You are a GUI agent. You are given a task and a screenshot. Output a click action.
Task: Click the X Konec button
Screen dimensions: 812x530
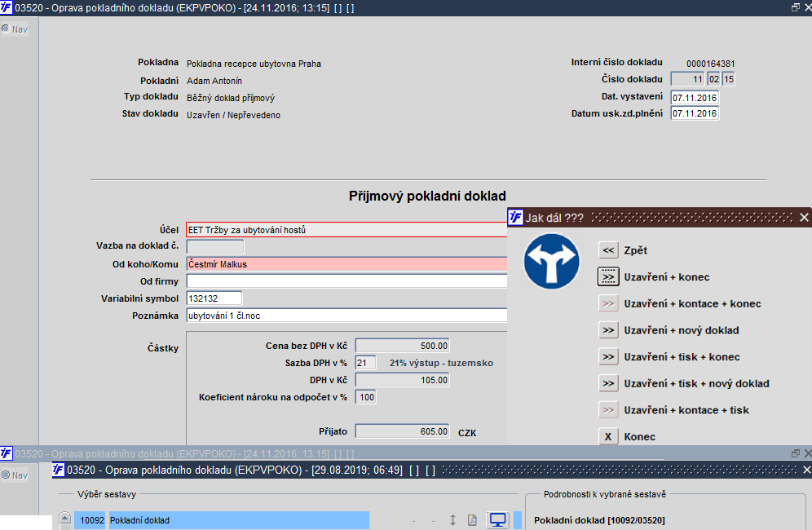[x=608, y=437]
